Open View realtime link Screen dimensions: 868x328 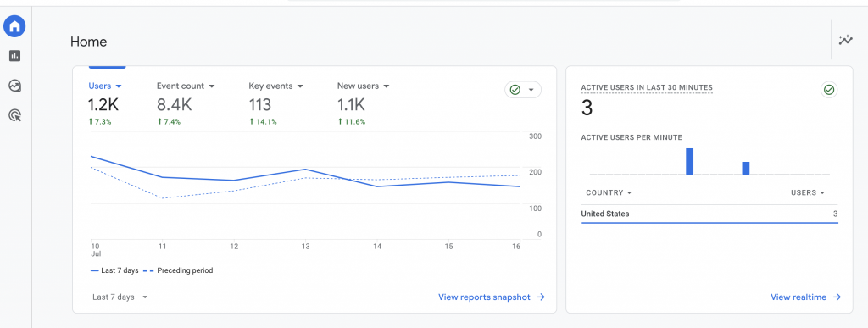pyautogui.click(x=805, y=297)
